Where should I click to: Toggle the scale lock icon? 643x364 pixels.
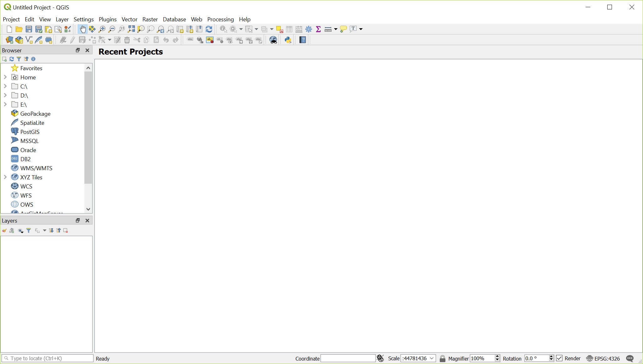442,358
